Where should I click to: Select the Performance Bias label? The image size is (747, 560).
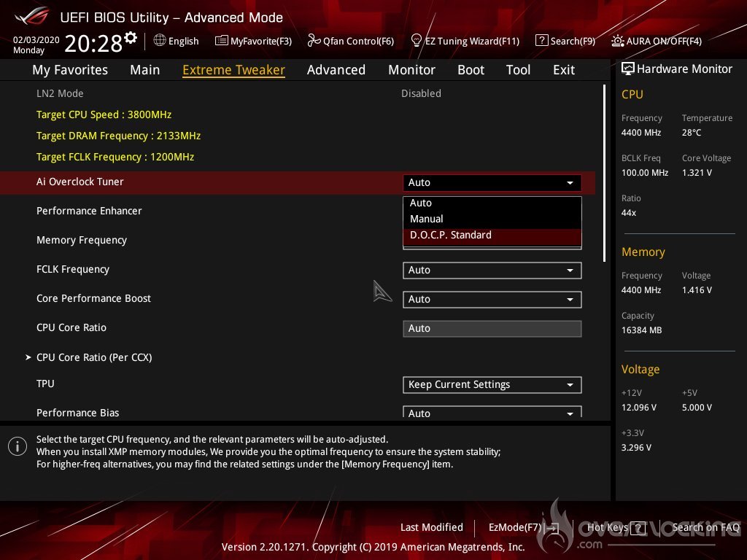click(x=77, y=413)
